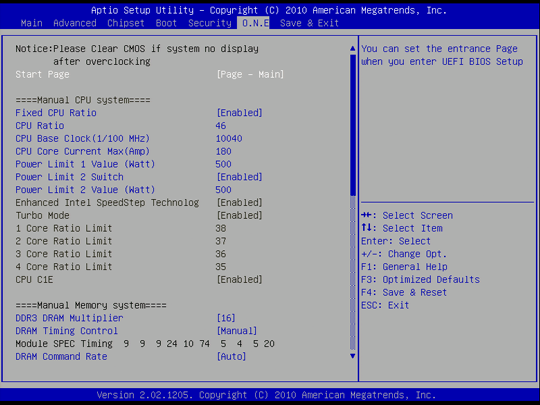Select CPU Base Clock value 10040

point(229,138)
